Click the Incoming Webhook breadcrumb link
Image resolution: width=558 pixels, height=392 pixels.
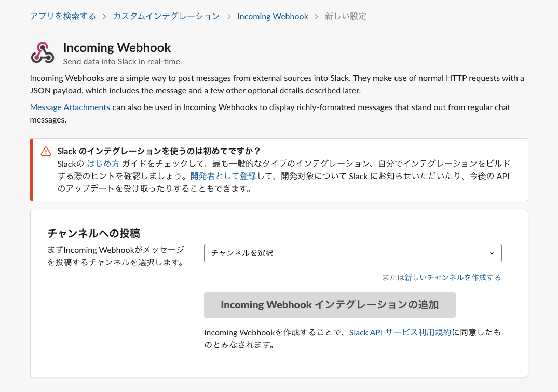273,16
